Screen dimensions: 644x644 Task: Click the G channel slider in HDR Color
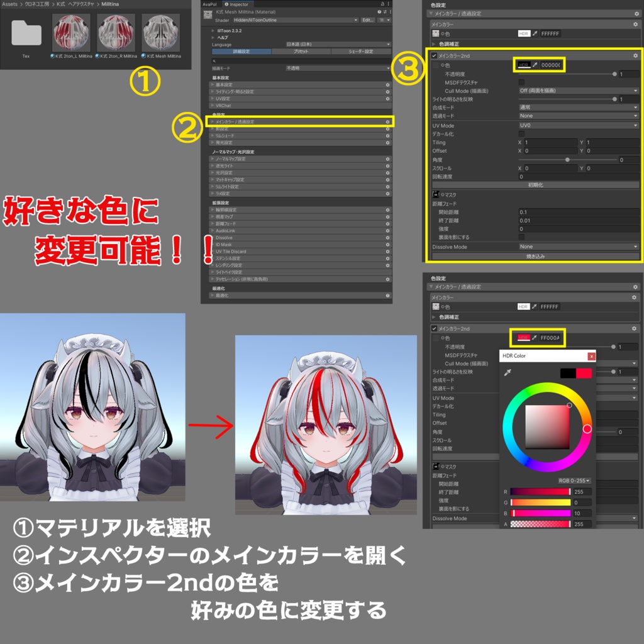[x=540, y=502]
